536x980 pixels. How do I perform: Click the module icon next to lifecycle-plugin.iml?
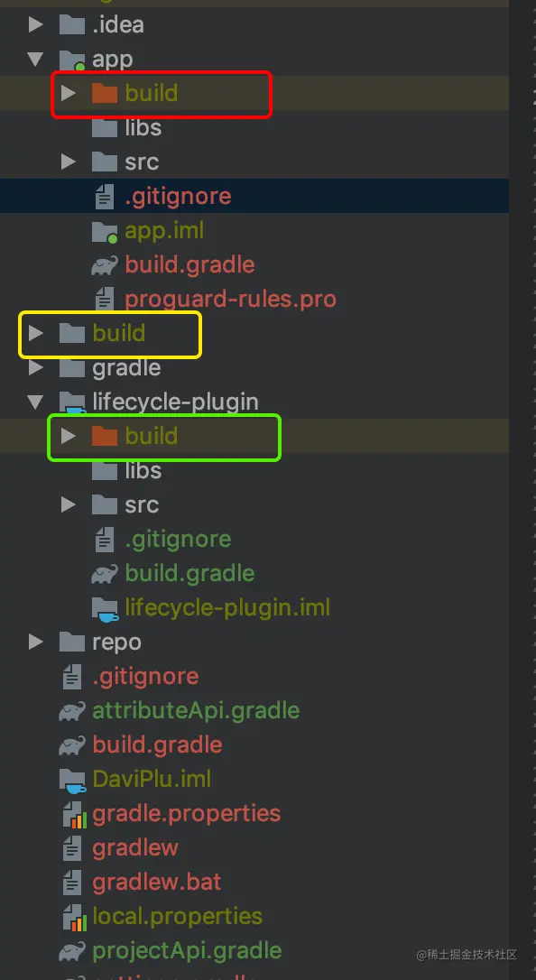tap(106, 607)
